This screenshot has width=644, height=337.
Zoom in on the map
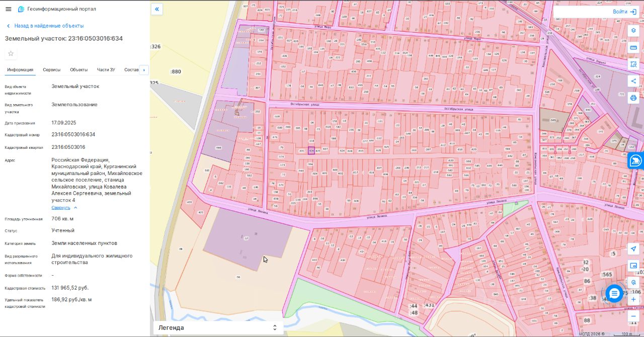[633, 299]
